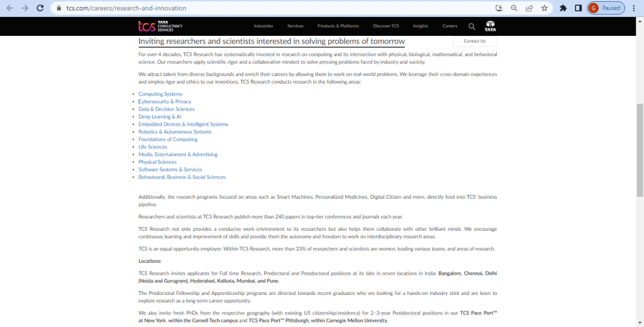Open Products & Platforms menu

[338, 26]
